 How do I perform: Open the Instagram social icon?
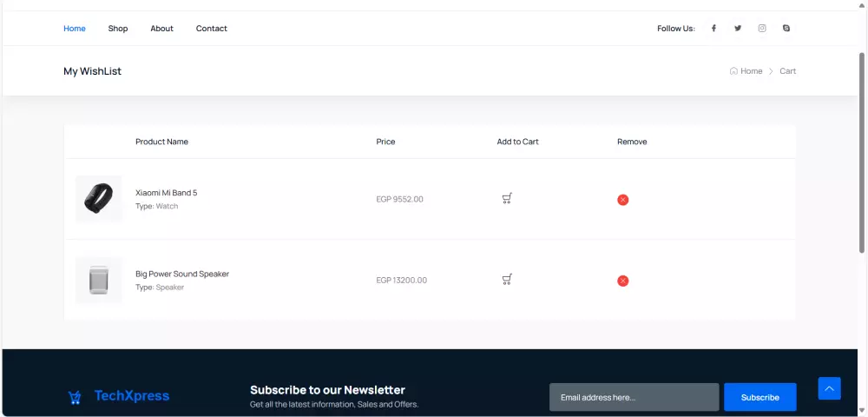coord(762,29)
